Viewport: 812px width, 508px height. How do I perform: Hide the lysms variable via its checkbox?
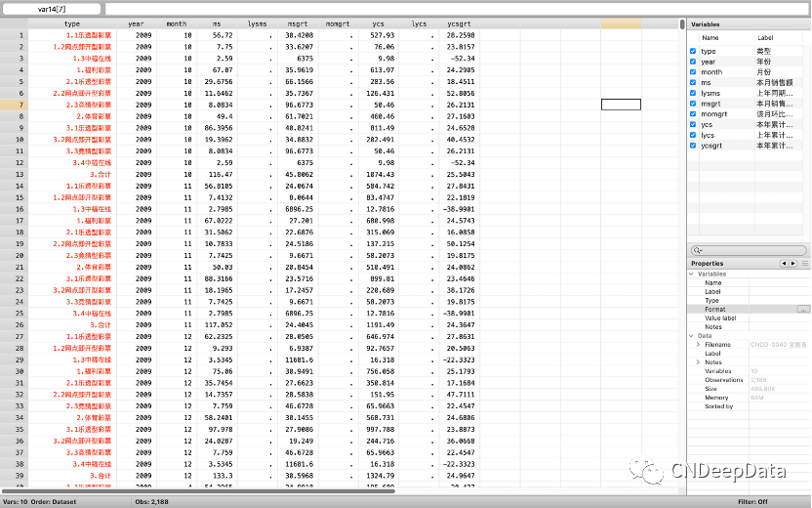[x=693, y=93]
